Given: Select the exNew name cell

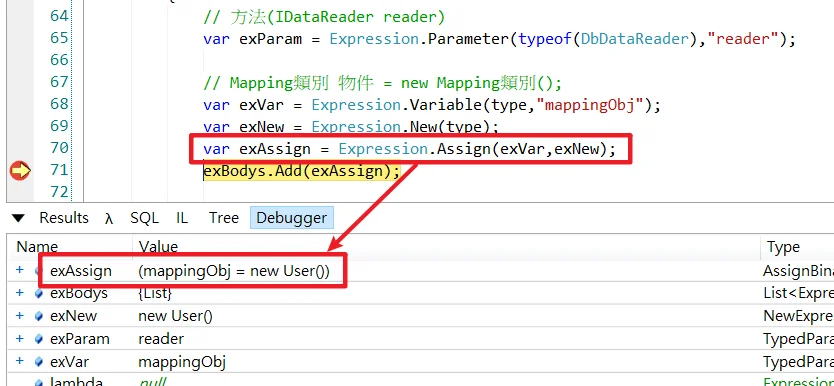Looking at the screenshot, I should click(73, 316).
